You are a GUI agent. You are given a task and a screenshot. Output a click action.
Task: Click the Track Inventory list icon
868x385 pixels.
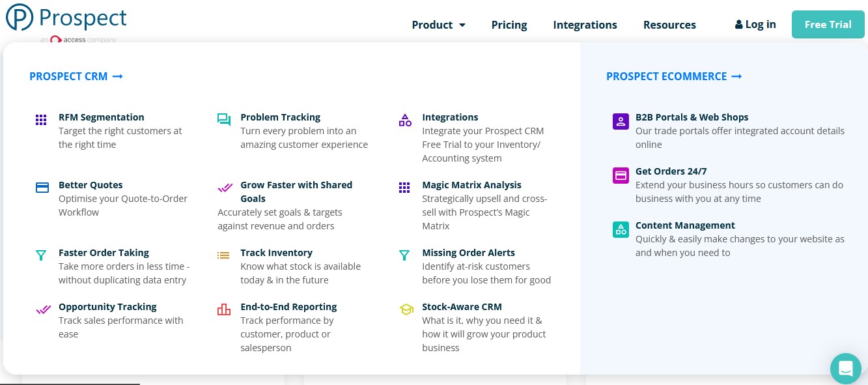click(224, 255)
